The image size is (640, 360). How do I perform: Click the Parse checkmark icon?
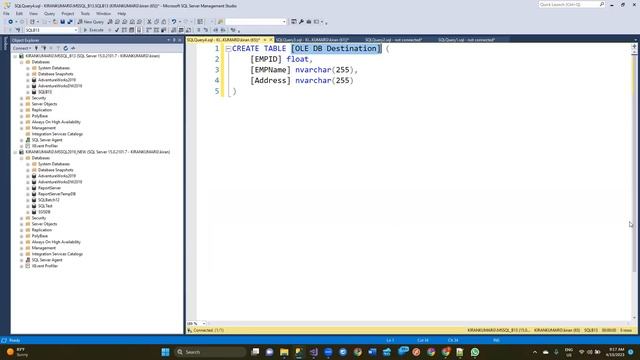[x=117, y=30]
